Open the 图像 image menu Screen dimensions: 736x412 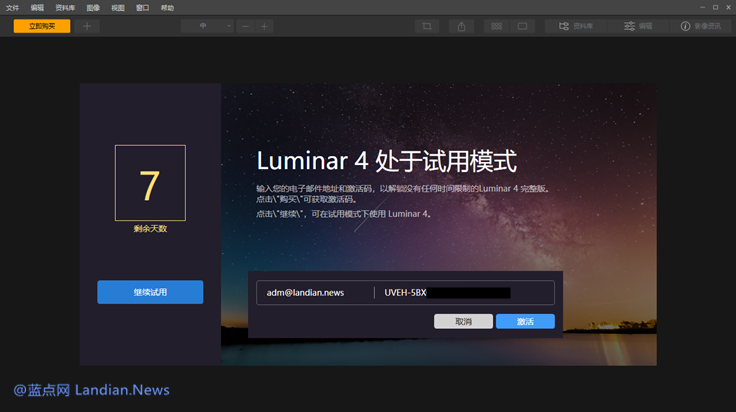(x=93, y=7)
